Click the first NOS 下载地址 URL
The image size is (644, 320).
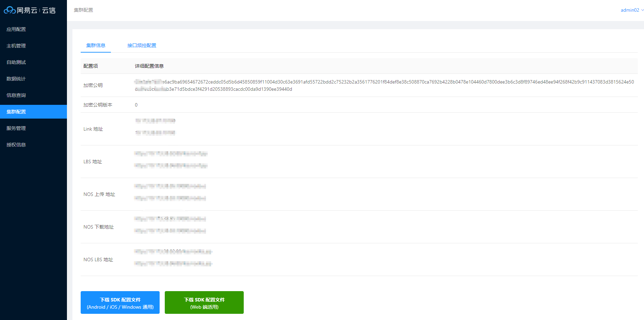tap(170, 219)
